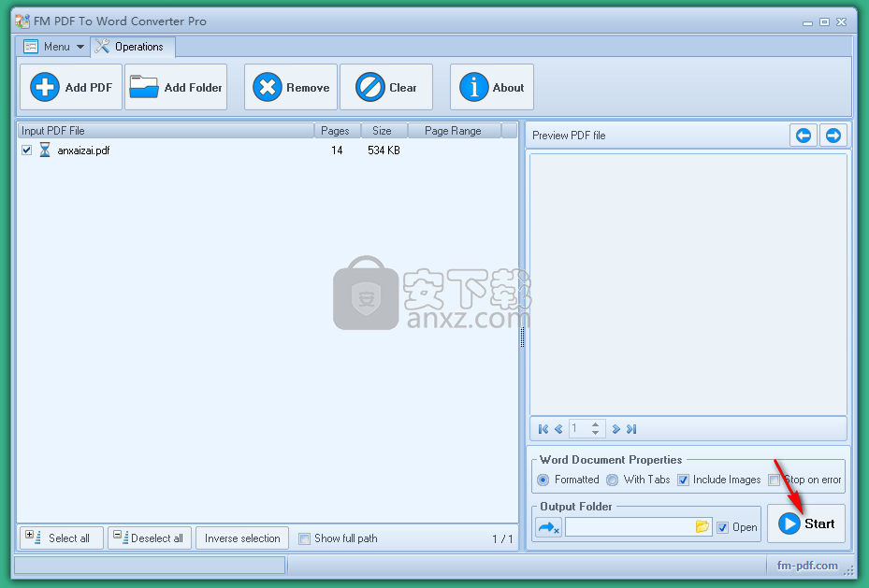The height and width of the screenshot is (588, 869).
Task: Open the fm-pdf.com link
Action: (x=807, y=566)
